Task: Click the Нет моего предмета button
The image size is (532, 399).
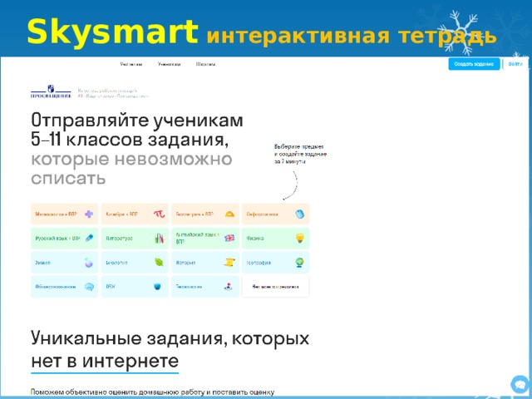Action: pos(275,287)
